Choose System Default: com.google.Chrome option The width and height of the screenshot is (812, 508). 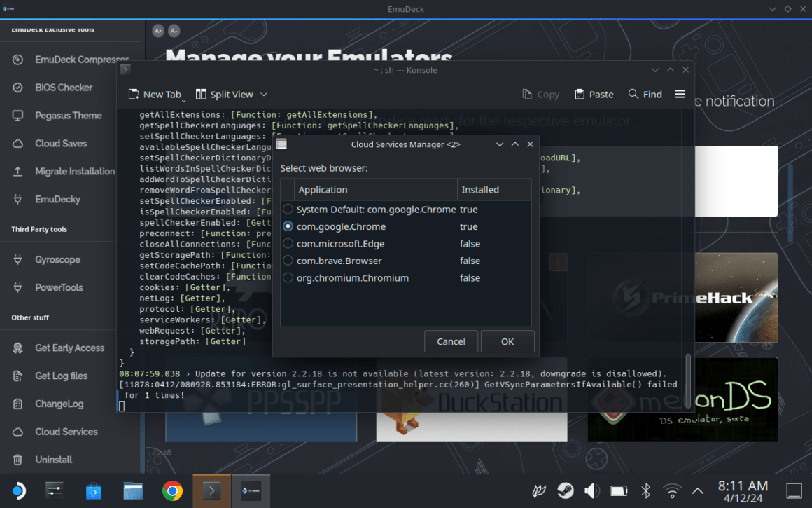tap(288, 210)
